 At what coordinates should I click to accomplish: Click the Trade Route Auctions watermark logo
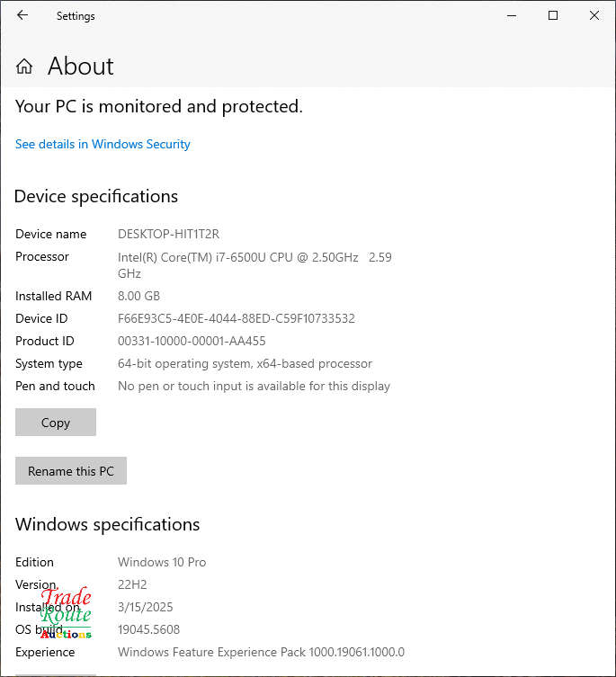click(67, 614)
